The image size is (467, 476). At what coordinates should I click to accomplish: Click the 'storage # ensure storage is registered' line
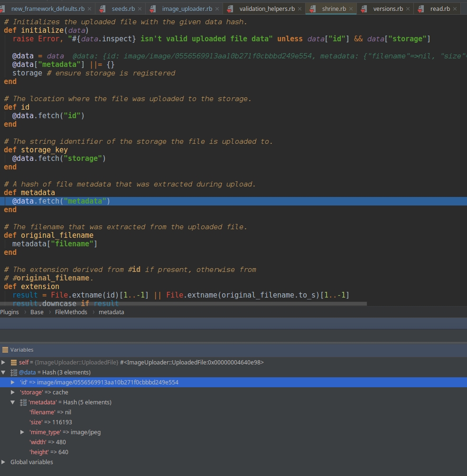[94, 73]
